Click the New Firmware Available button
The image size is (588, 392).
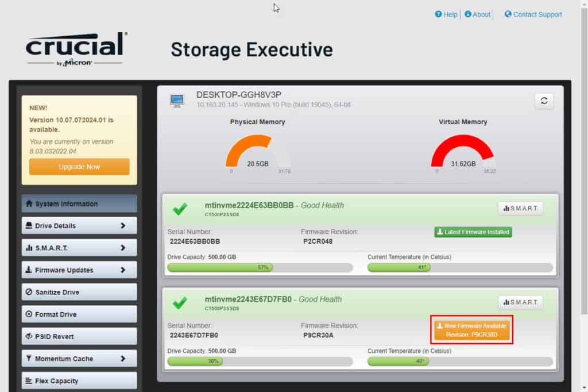[472, 330]
